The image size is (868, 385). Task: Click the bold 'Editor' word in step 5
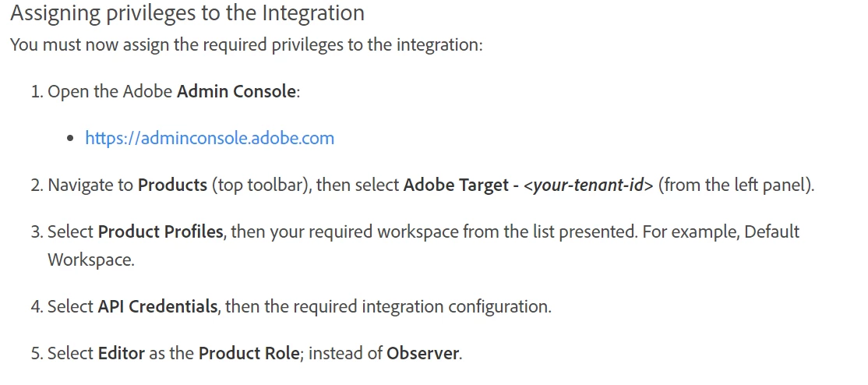(x=122, y=353)
